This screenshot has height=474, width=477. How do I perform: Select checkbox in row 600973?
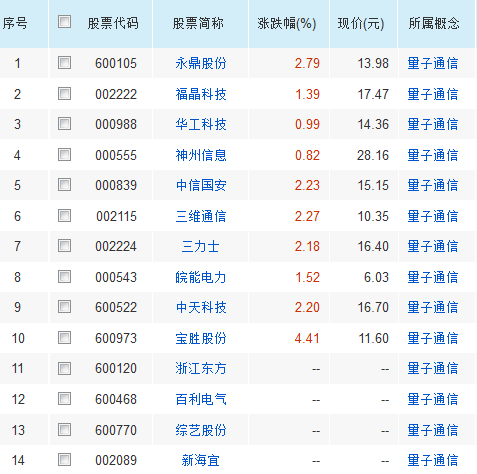(64, 338)
